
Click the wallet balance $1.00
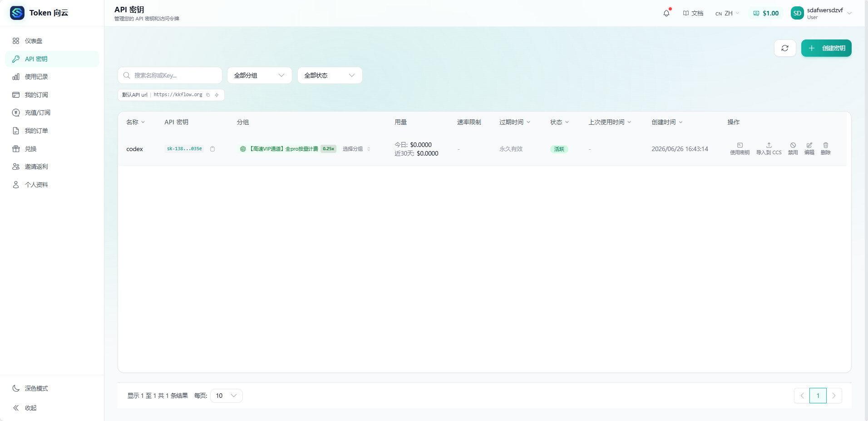(x=766, y=13)
